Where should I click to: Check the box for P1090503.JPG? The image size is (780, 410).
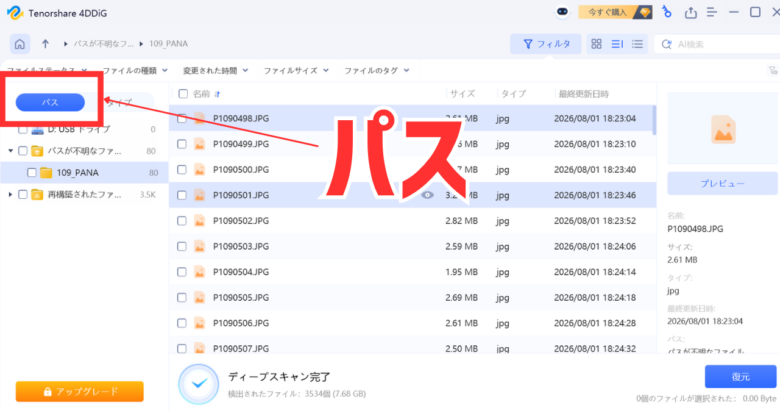pyautogui.click(x=182, y=246)
